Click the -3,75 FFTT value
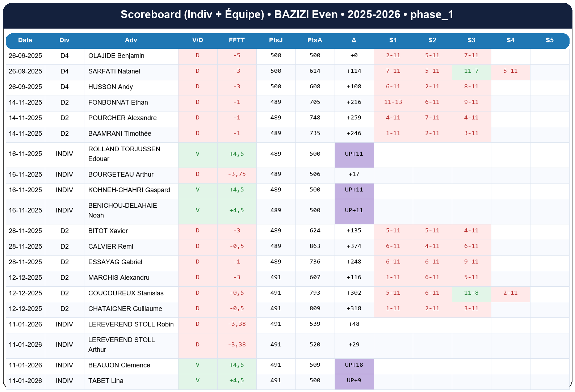This screenshot has width=575, height=392. (x=236, y=174)
